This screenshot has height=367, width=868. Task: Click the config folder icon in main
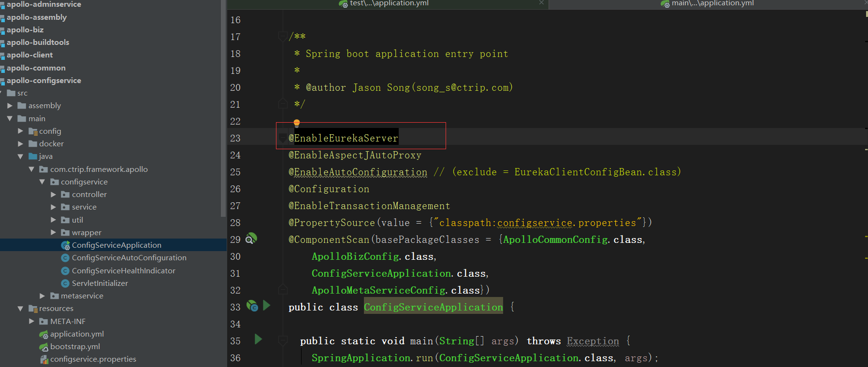click(x=33, y=131)
